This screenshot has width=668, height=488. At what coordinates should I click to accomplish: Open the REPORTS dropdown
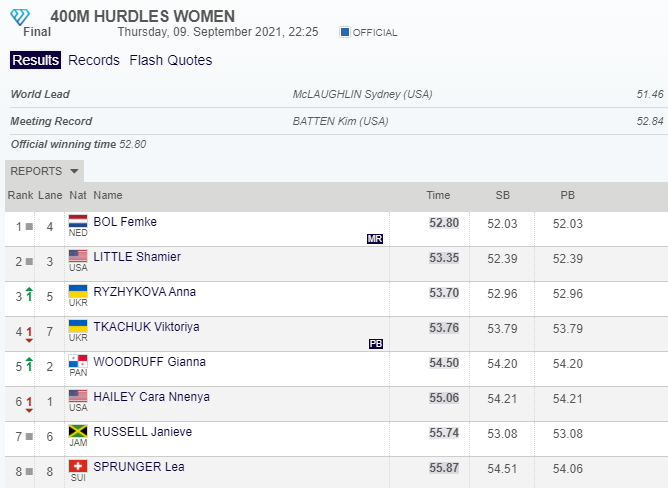click(45, 171)
